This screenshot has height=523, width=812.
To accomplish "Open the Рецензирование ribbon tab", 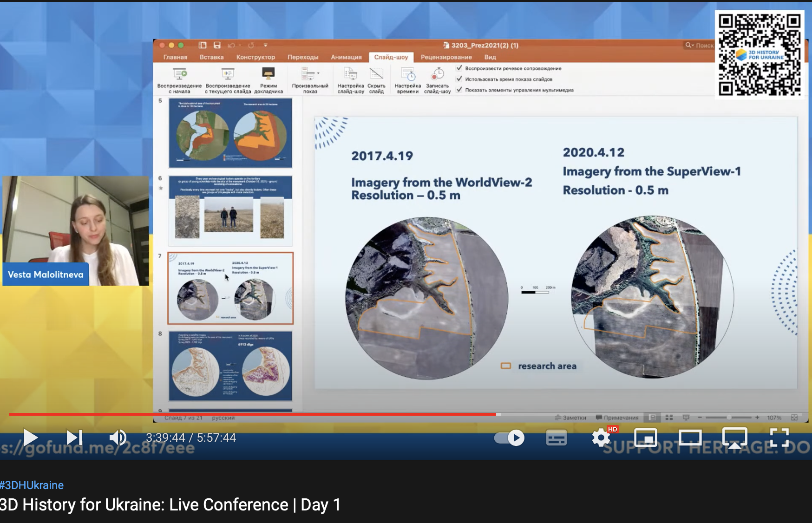I will [x=446, y=57].
